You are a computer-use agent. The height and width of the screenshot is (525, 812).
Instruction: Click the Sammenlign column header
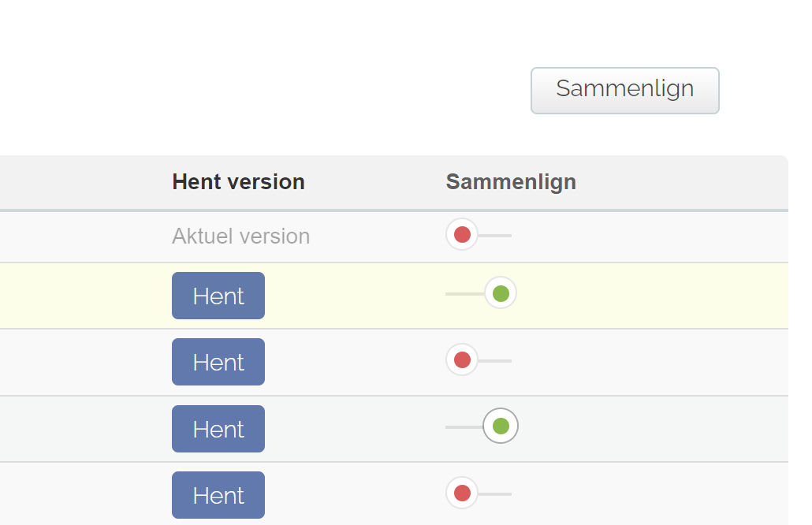511,182
